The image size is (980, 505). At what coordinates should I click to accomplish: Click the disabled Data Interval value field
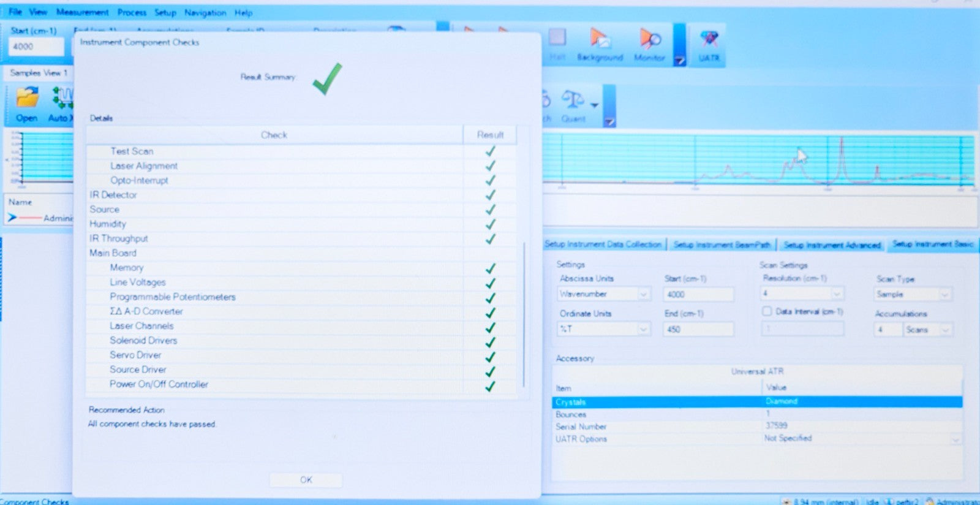coord(802,328)
